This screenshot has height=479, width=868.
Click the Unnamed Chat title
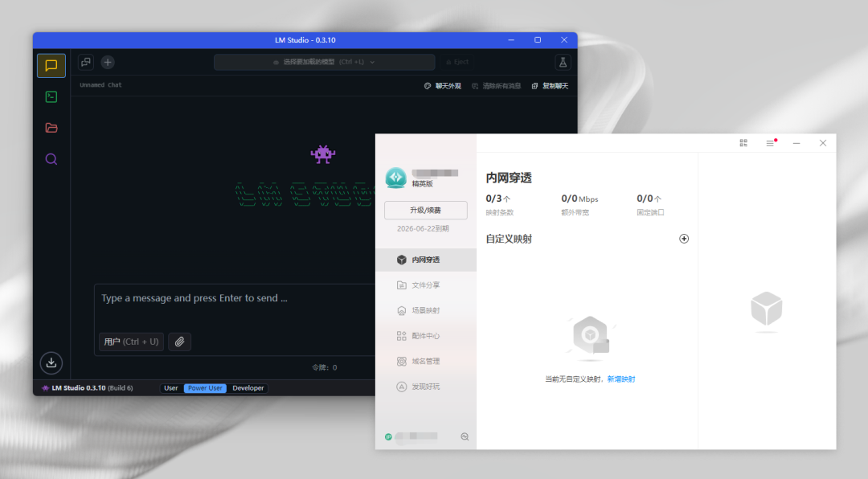[x=100, y=84]
